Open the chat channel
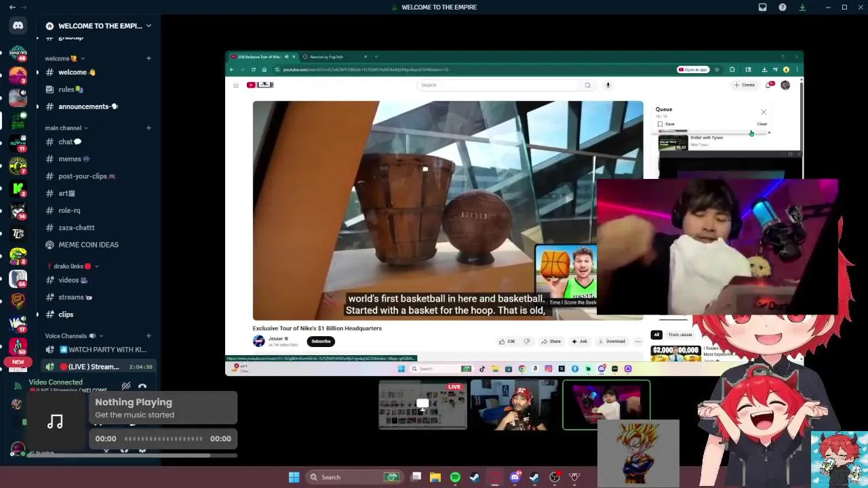This screenshot has height=488, width=868. point(98,142)
